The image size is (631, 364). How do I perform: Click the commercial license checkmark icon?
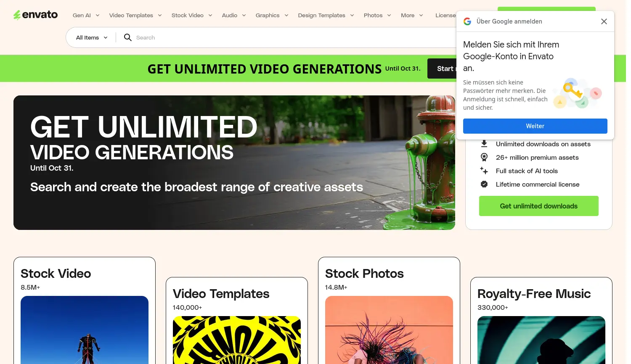(484, 184)
